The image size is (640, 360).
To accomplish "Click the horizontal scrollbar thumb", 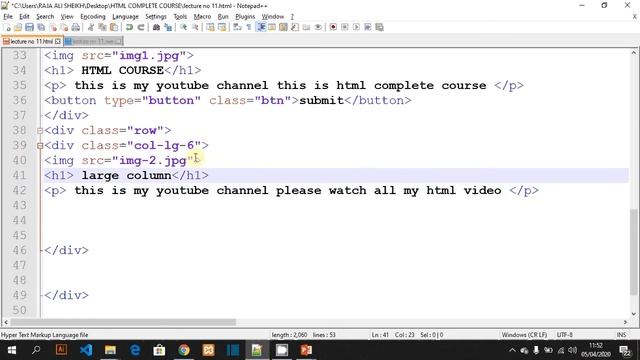I will pyautogui.click(x=124, y=322).
